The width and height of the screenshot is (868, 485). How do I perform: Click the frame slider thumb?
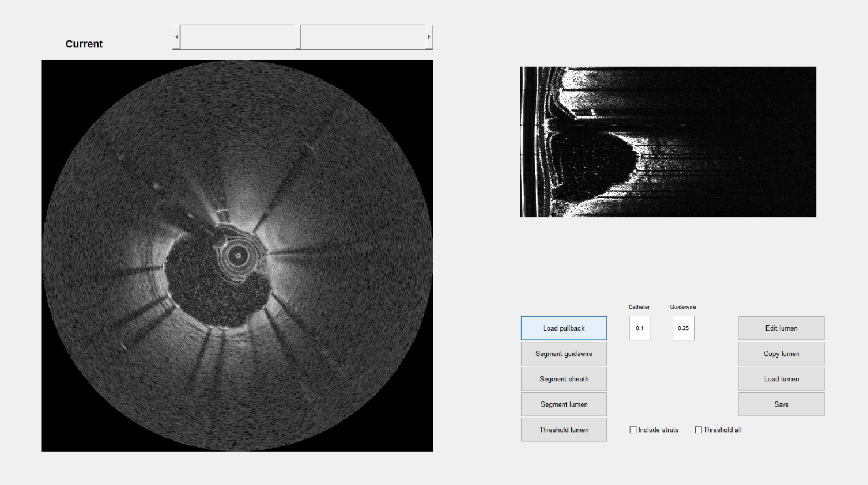point(299,37)
